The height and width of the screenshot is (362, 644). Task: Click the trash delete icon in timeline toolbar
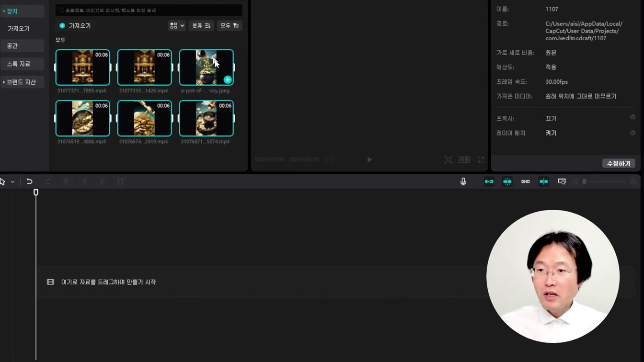(x=121, y=181)
